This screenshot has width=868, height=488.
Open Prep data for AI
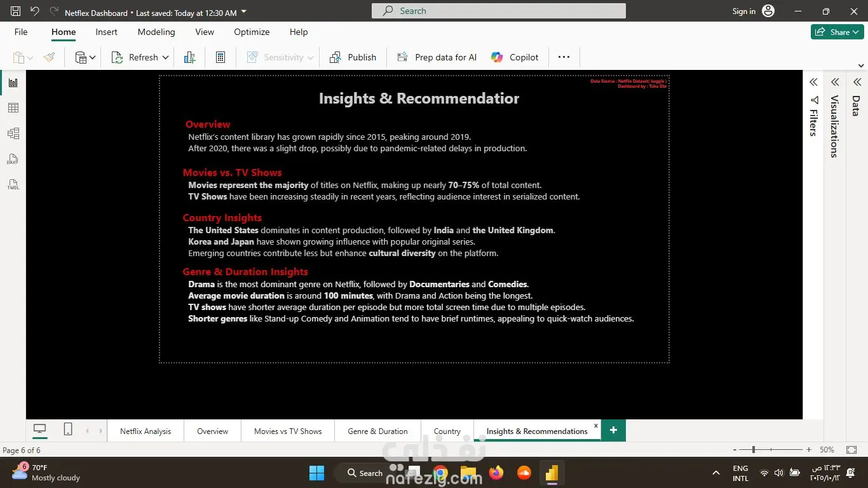pos(437,57)
